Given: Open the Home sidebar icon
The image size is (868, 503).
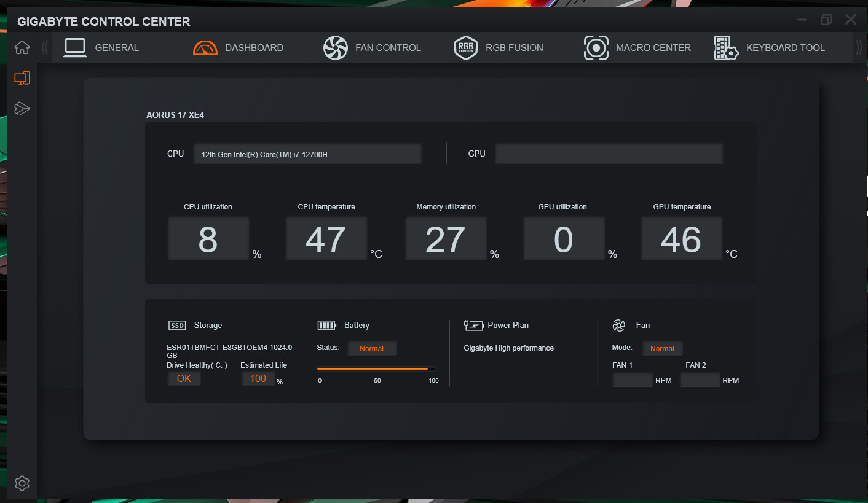Looking at the screenshot, I should [22, 47].
